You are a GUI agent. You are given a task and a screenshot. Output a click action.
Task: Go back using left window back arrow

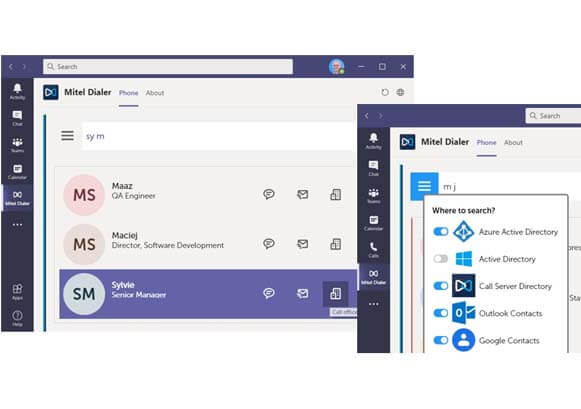(11, 67)
